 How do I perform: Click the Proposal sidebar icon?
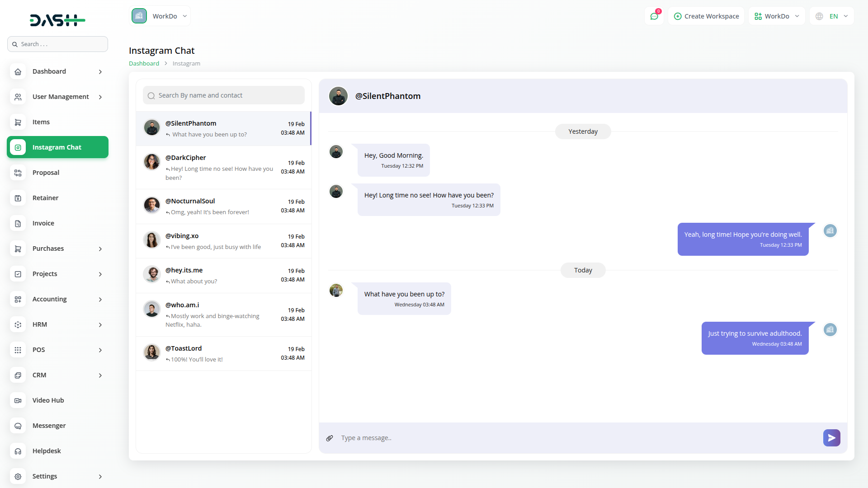18,173
